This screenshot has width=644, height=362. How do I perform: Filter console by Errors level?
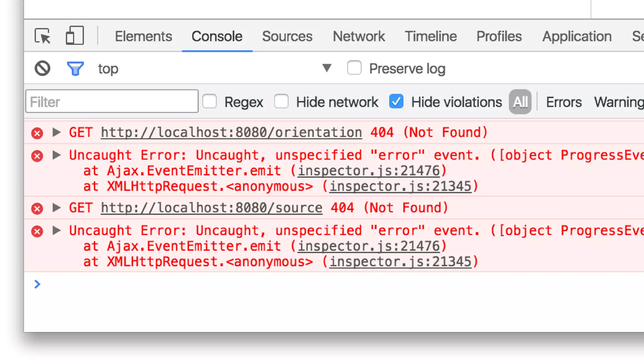(564, 102)
